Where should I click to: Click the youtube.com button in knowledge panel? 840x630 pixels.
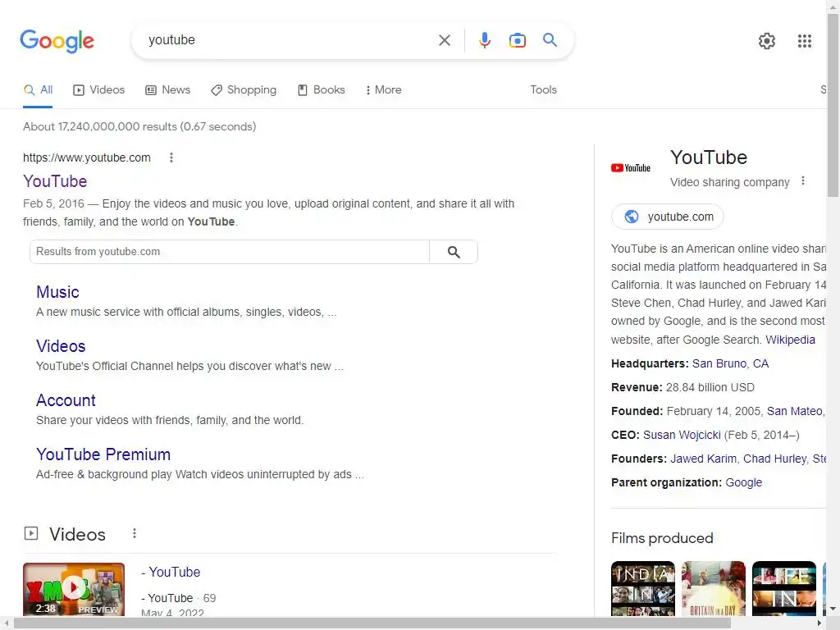pyautogui.click(x=668, y=217)
